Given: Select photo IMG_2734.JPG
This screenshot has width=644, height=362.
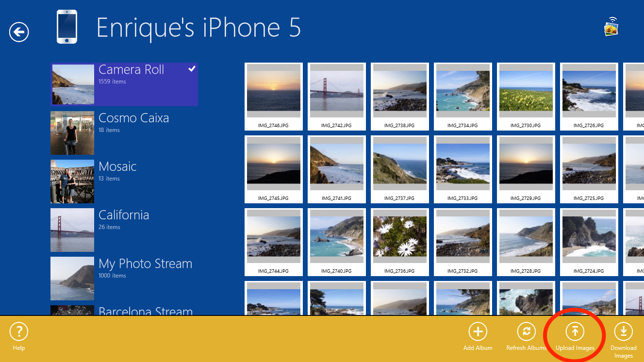Looking at the screenshot, I should pyautogui.click(x=463, y=97).
